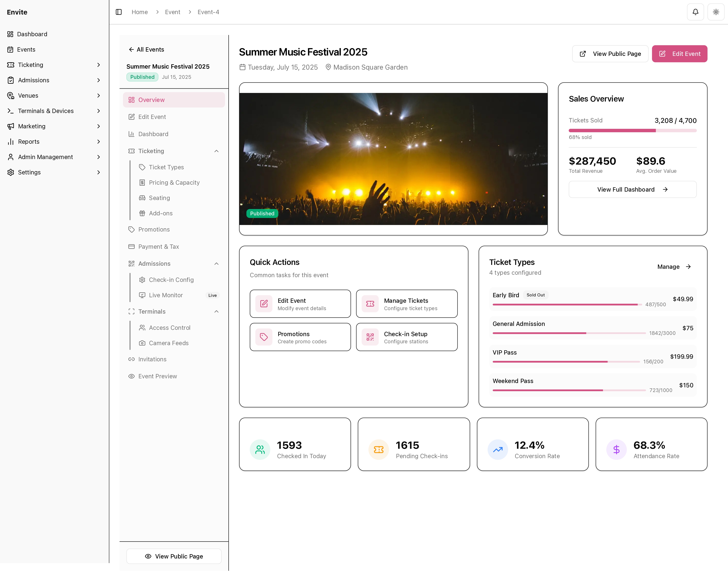Screen dimensions: 728x581
Task: Click the Check-in Config gear icon
Action: [x=142, y=280]
